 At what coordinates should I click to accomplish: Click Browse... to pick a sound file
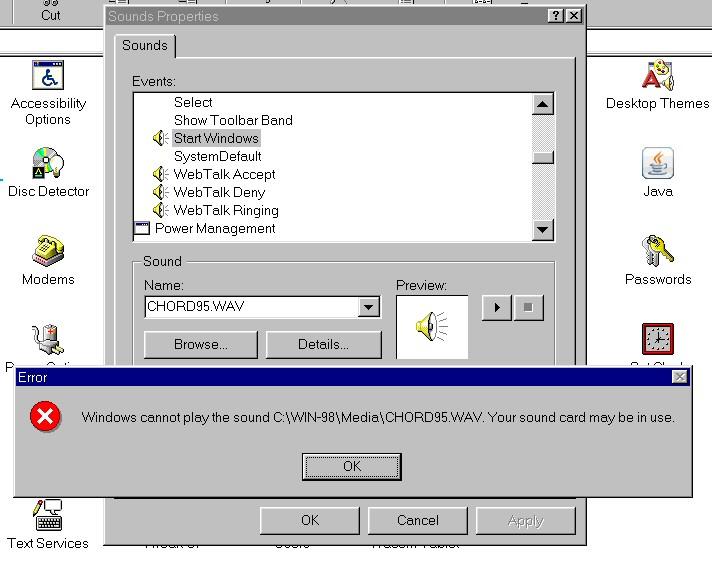pyautogui.click(x=200, y=345)
